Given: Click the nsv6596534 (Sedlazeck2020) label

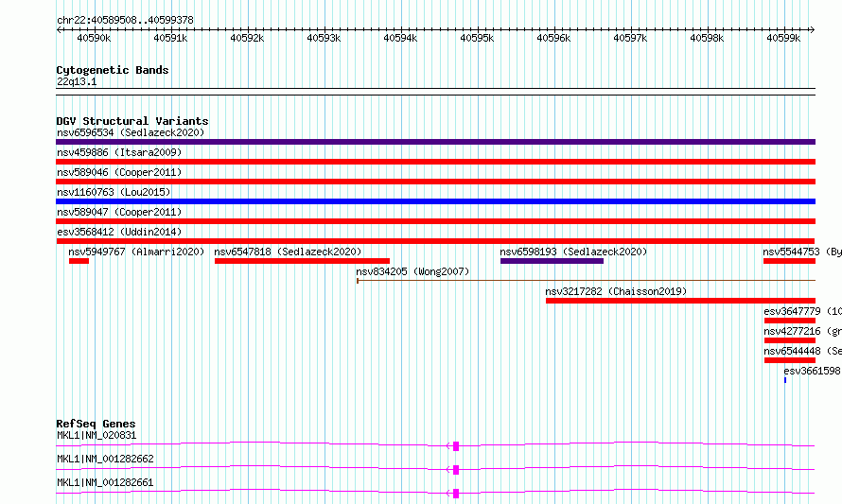Looking at the screenshot, I should coord(131,132).
